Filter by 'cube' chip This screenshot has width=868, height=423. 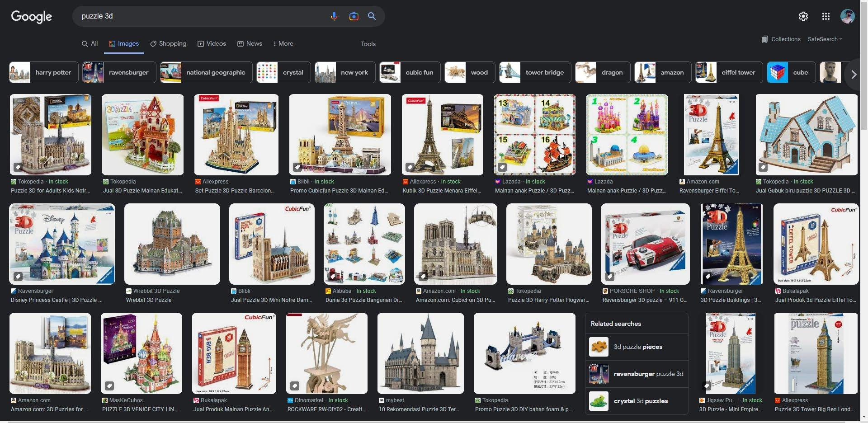(791, 72)
